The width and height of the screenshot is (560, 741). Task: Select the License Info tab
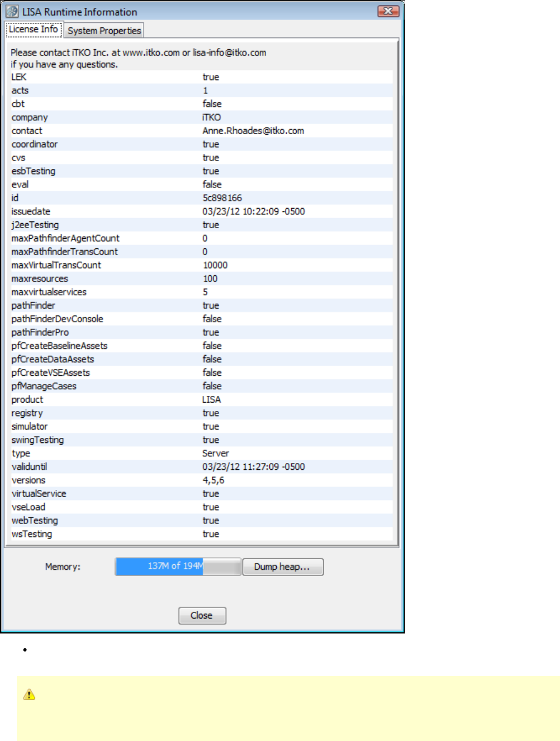coord(34,29)
